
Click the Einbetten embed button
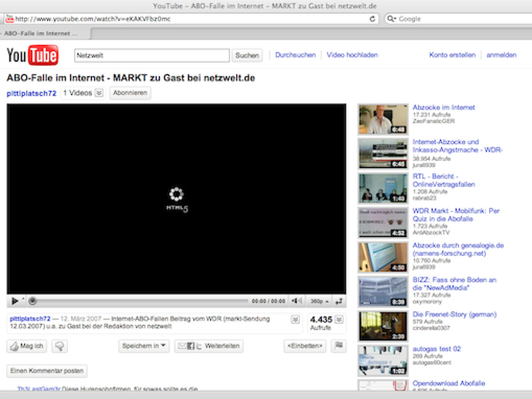click(305, 346)
